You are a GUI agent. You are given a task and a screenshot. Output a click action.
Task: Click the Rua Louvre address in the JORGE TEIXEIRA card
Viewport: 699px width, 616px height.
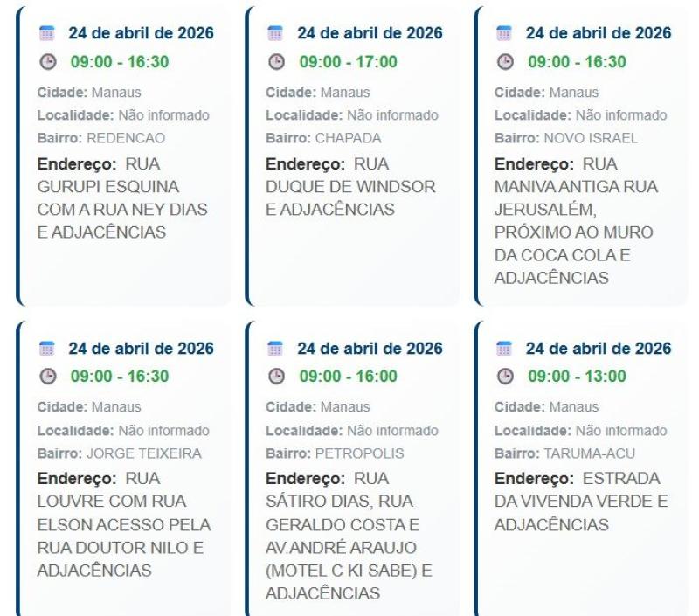pyautogui.click(x=122, y=525)
